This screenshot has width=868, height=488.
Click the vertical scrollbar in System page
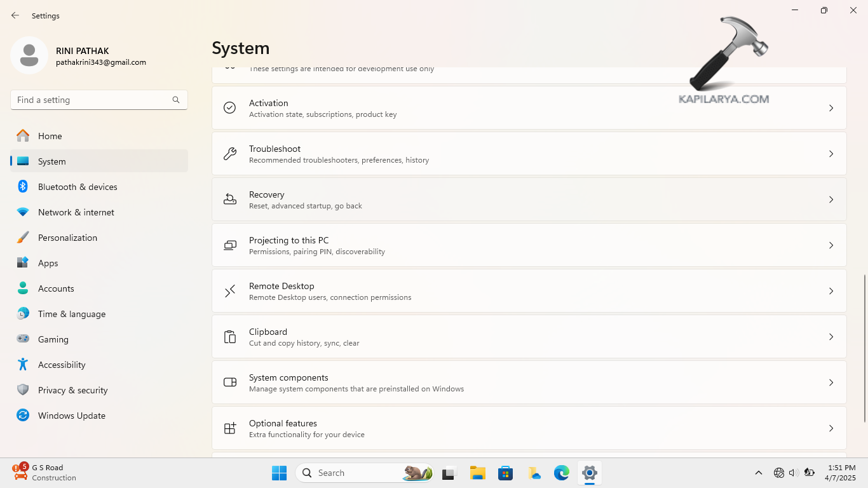[864, 348]
